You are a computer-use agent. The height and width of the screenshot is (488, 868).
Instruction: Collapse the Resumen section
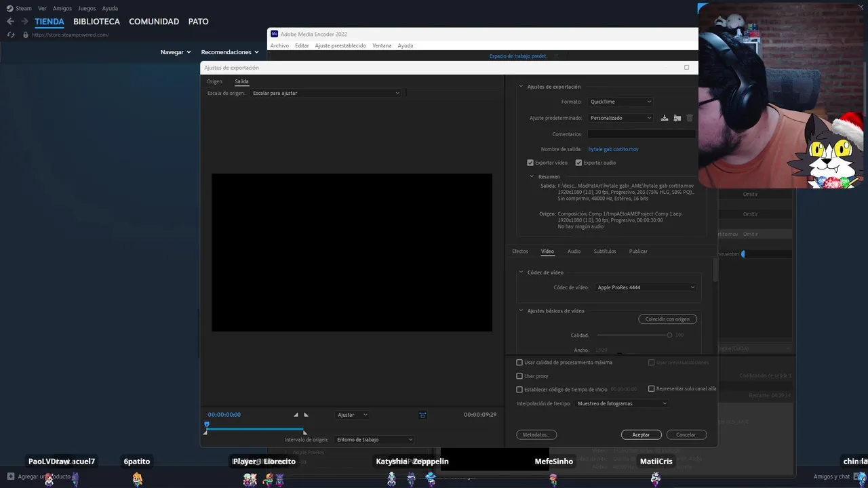(532, 177)
